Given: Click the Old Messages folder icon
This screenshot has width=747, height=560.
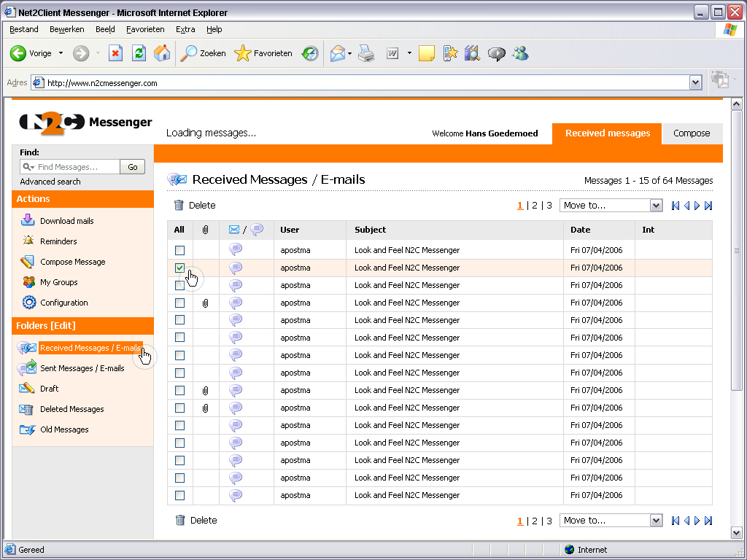Looking at the screenshot, I should tap(27, 429).
